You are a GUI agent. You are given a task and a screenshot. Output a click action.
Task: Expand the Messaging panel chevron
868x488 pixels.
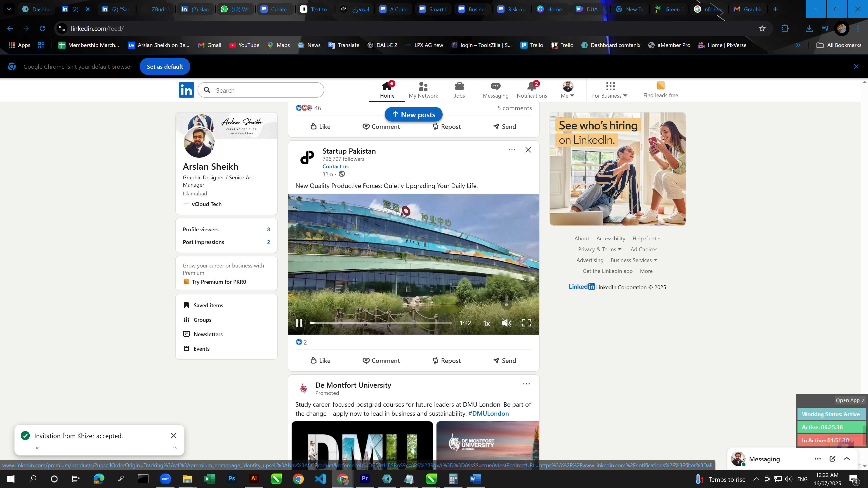(x=847, y=459)
